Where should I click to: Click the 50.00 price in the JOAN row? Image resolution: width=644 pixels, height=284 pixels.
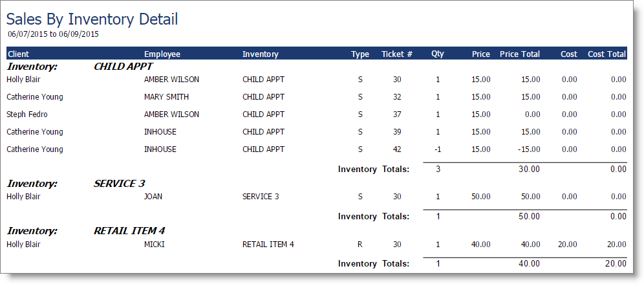481,197
